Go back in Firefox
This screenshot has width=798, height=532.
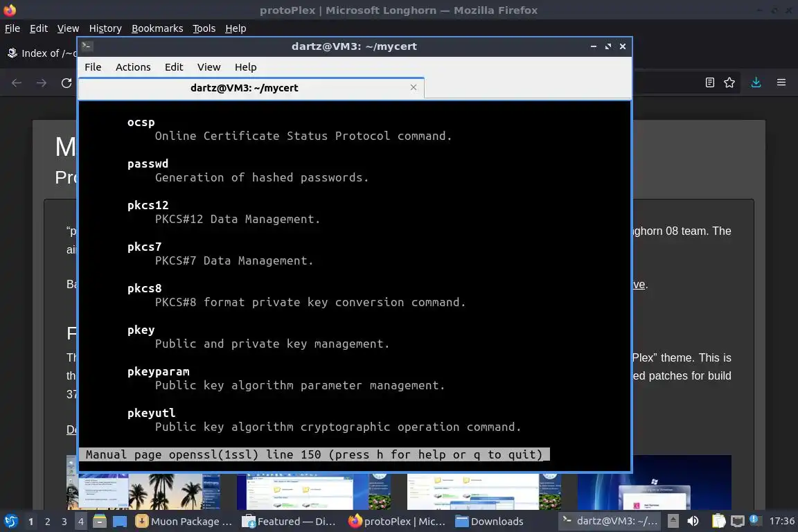(x=17, y=83)
